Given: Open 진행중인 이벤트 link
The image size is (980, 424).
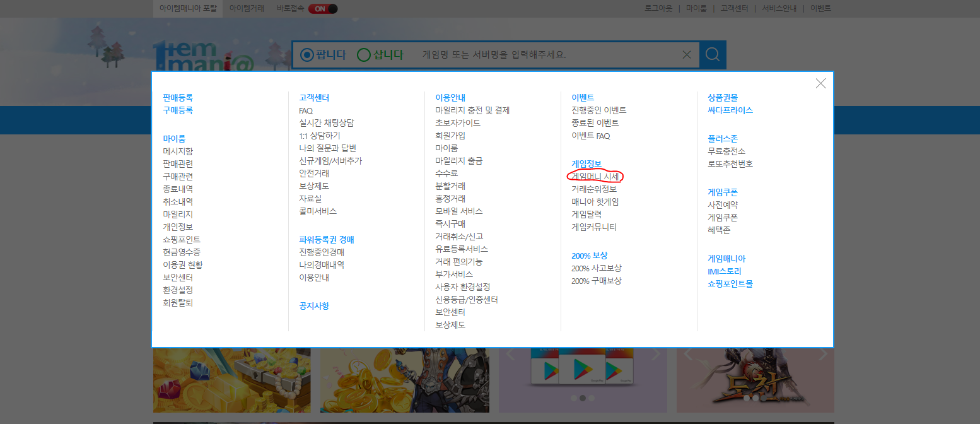Looking at the screenshot, I should [x=599, y=110].
